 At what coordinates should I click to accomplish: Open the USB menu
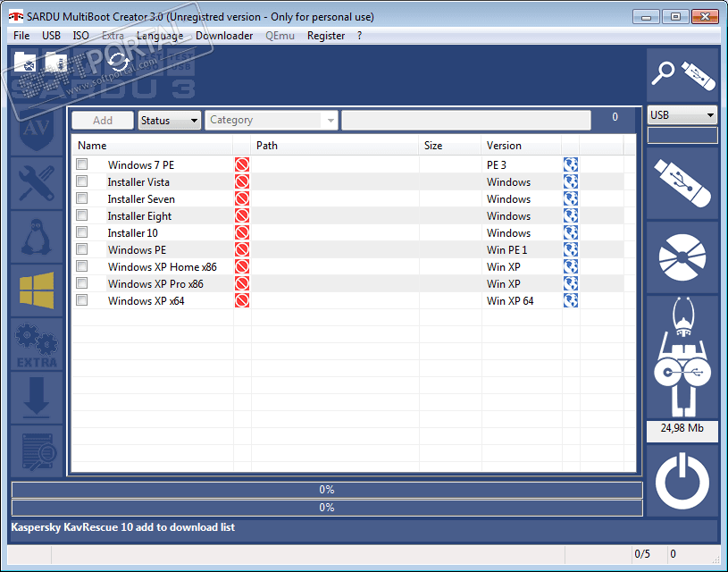point(51,36)
